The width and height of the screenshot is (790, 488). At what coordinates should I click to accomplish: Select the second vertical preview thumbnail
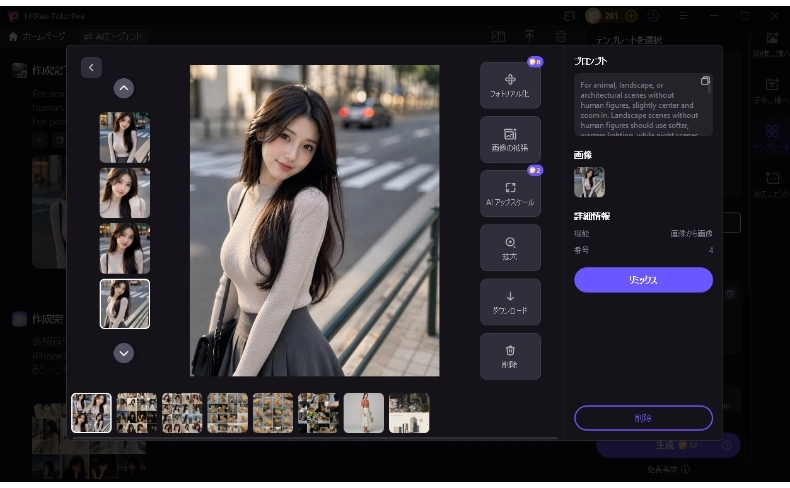pyautogui.click(x=125, y=193)
